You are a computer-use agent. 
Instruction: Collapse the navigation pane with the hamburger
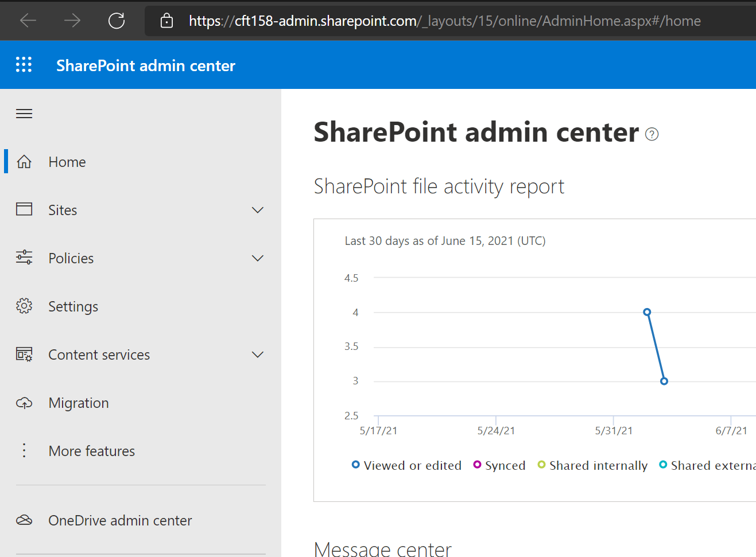pyautogui.click(x=24, y=113)
